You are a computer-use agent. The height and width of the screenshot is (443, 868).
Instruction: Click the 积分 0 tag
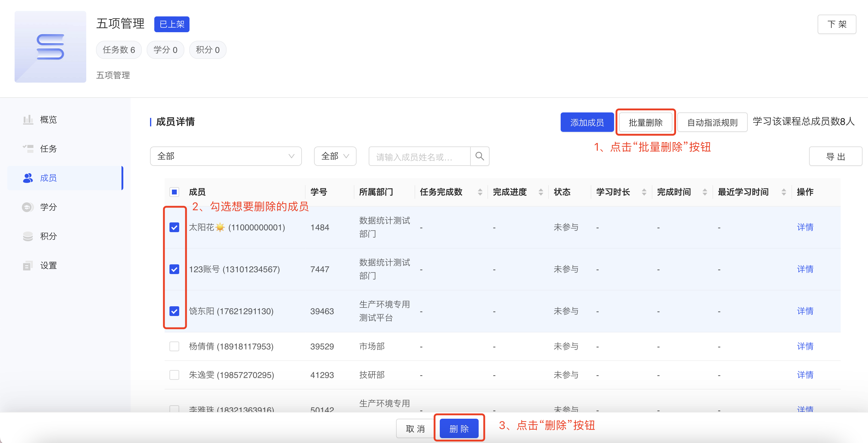[207, 50]
